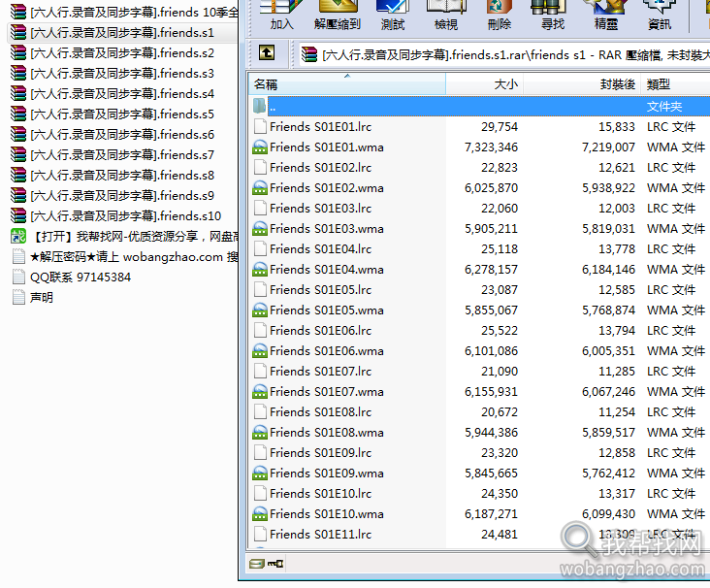
Task: Select file Friends S01E09.wma
Action: 327,474
